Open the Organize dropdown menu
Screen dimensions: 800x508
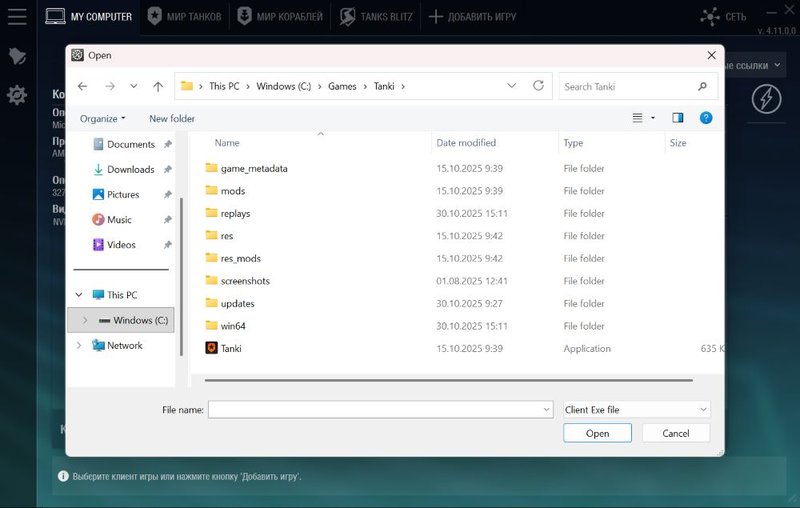pyautogui.click(x=103, y=118)
